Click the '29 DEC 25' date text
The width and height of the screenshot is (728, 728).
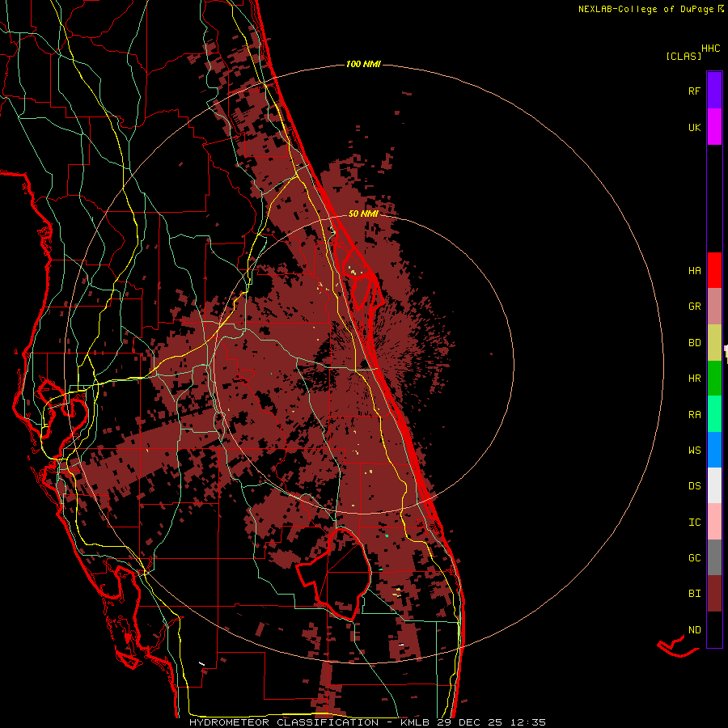coord(471,722)
